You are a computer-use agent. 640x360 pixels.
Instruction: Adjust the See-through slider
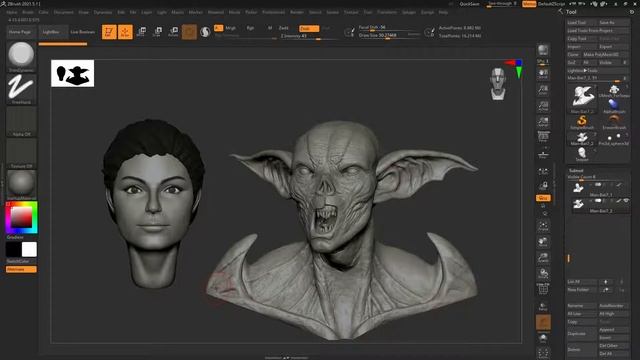[x=502, y=4]
